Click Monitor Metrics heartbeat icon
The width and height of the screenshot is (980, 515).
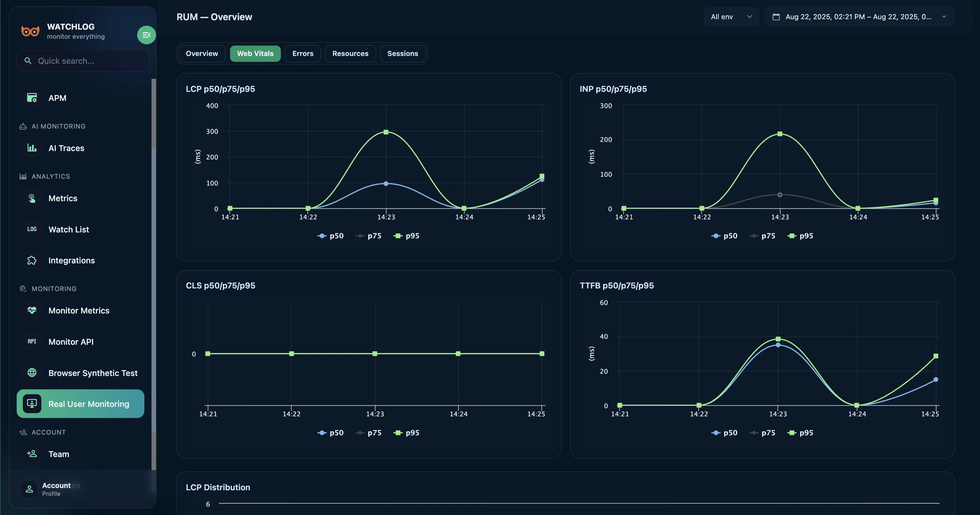coord(32,310)
